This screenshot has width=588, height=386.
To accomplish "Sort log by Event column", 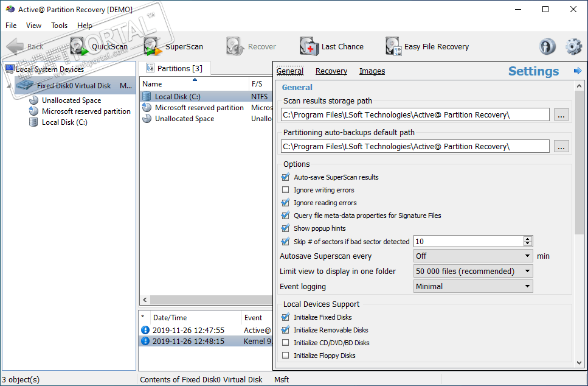I will tap(257, 318).
